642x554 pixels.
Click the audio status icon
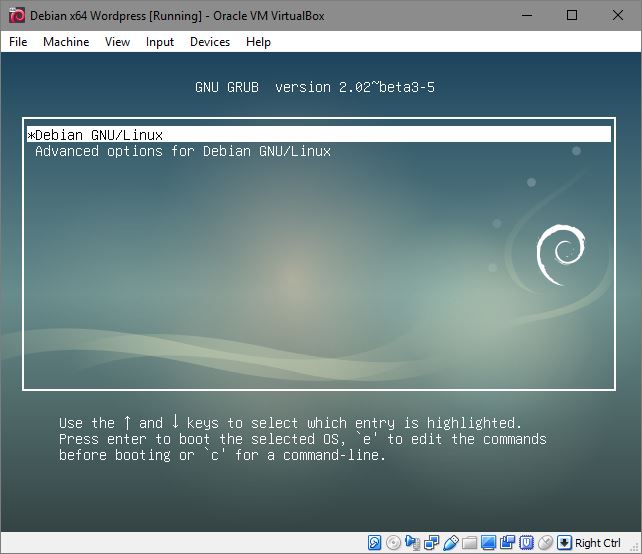[412, 543]
